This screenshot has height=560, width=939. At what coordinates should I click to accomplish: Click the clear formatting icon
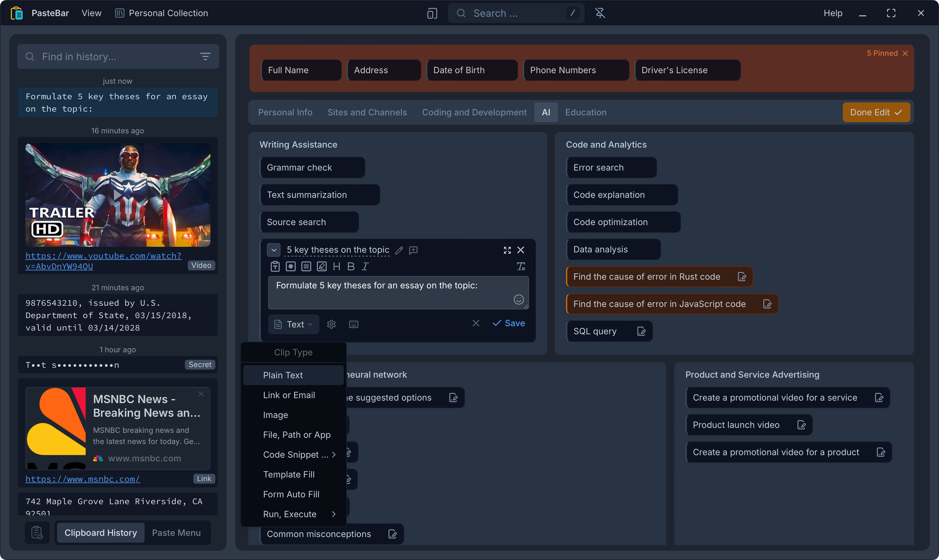(521, 267)
